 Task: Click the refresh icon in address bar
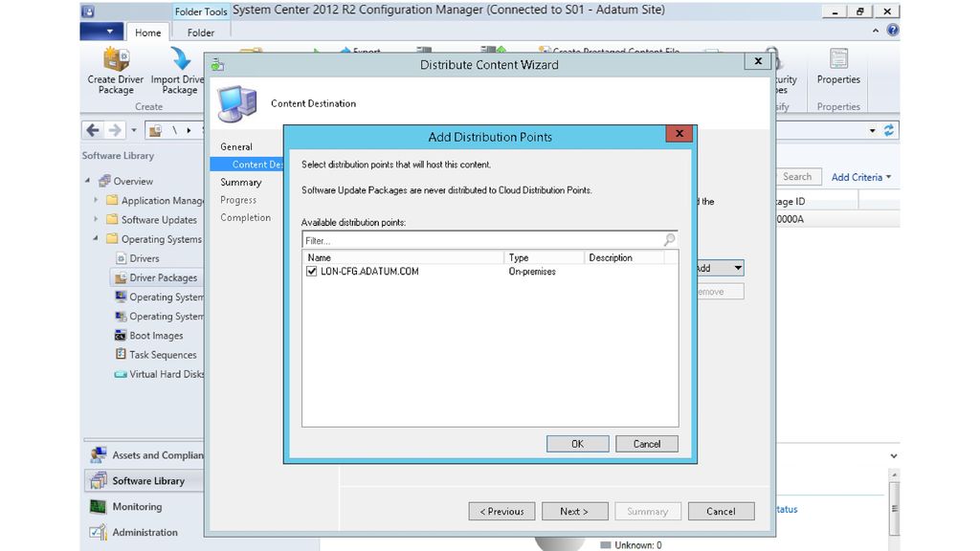pyautogui.click(x=889, y=130)
